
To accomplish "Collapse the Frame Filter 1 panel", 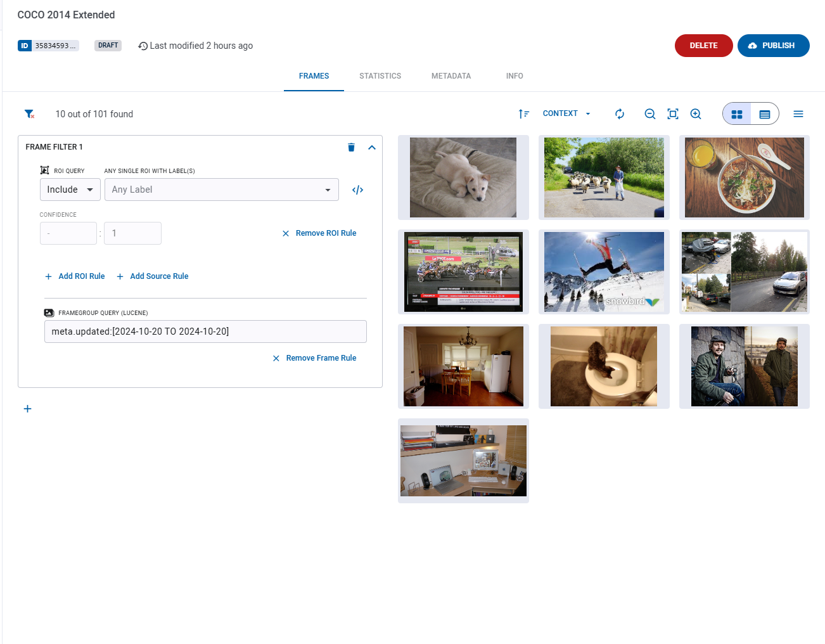I will pyautogui.click(x=372, y=147).
